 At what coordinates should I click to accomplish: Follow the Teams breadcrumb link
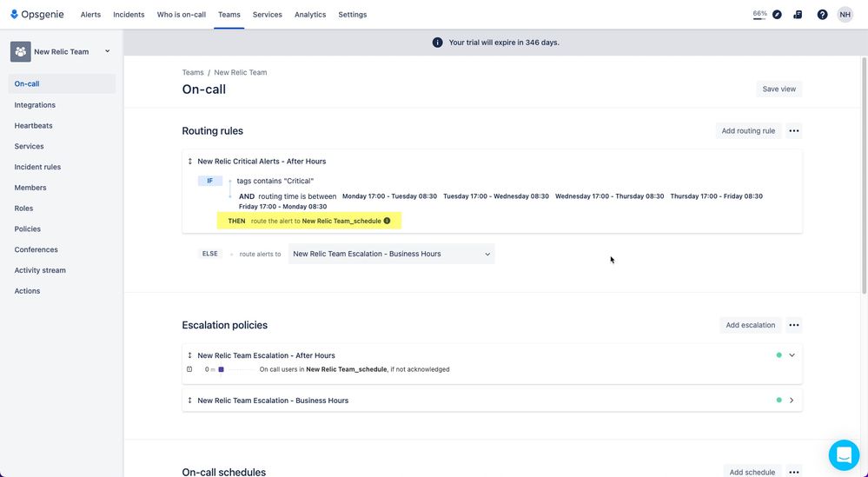tap(193, 72)
